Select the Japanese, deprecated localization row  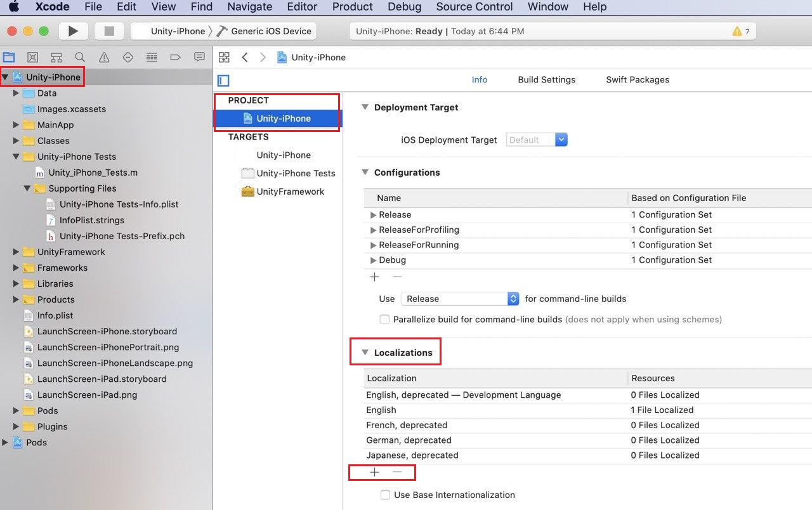pyautogui.click(x=588, y=455)
